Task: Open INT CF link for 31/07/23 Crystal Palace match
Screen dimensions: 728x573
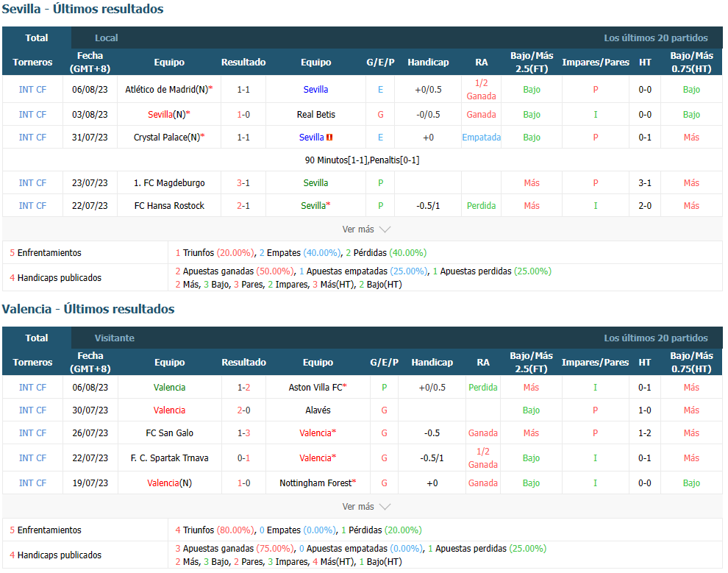Action: coord(32,137)
